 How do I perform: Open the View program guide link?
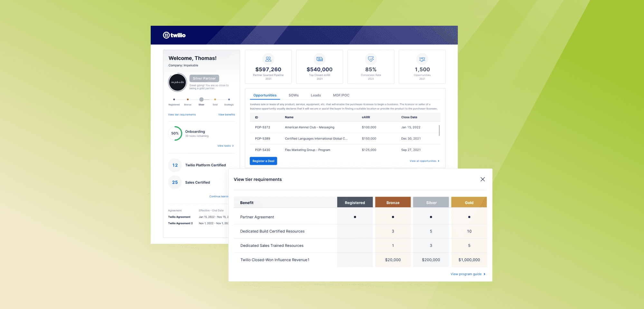pyautogui.click(x=466, y=274)
